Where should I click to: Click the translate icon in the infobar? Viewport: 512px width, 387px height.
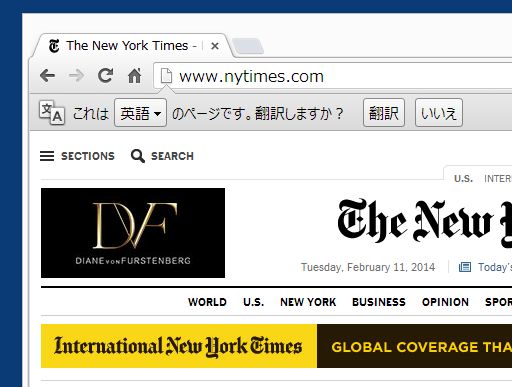coord(52,113)
